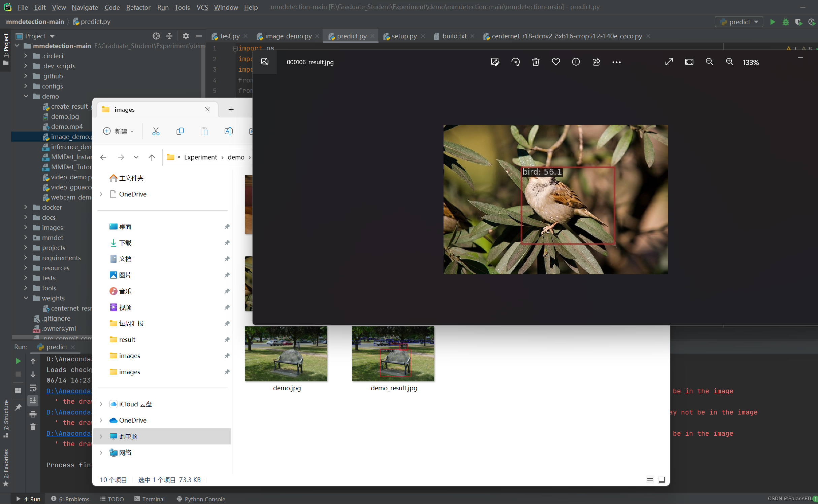Click the share icon in photo viewer
Screen dimensions: 818x504
[x=596, y=62]
